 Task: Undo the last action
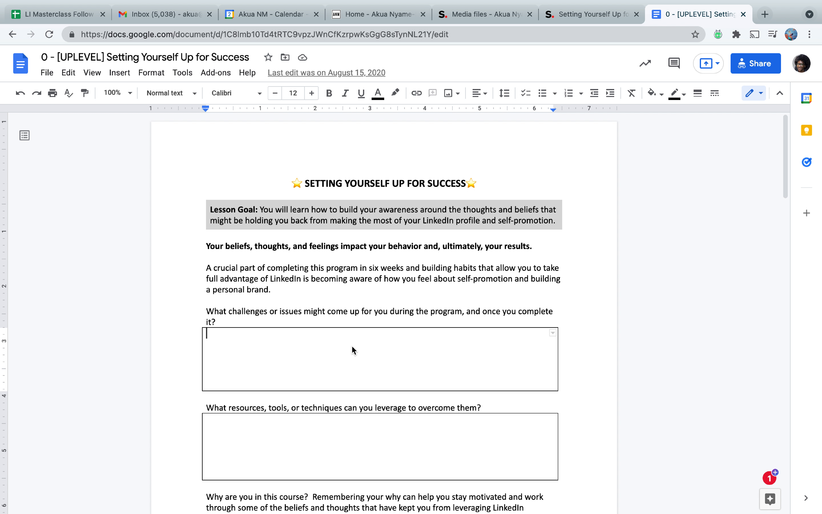(20, 93)
